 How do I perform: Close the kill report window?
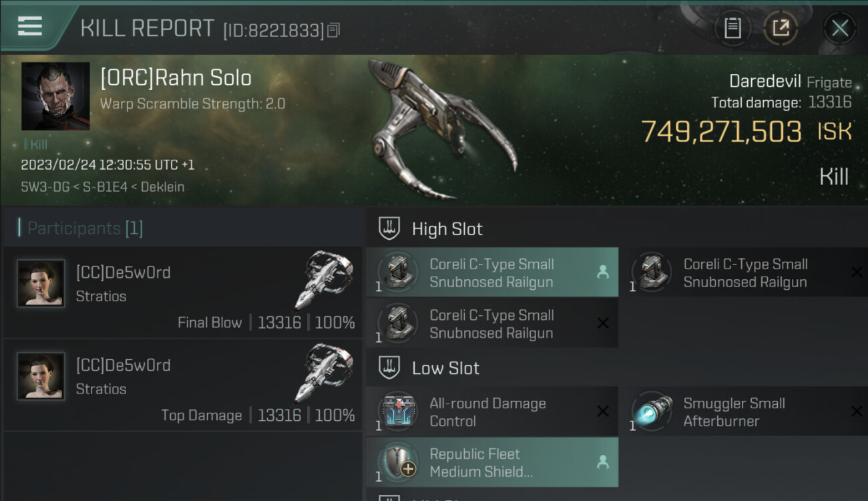(x=839, y=28)
